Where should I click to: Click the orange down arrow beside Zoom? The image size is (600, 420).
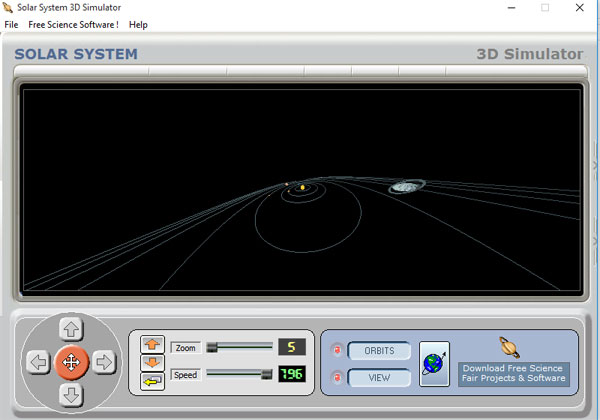tap(152, 362)
